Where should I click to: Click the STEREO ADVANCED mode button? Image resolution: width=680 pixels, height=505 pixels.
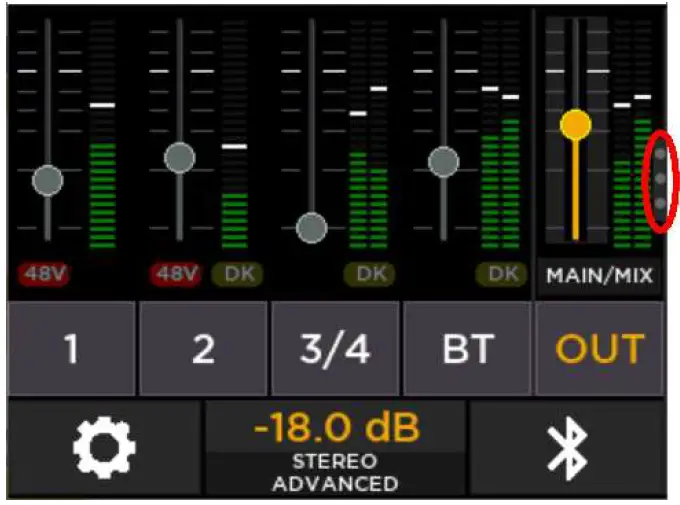click(x=335, y=473)
